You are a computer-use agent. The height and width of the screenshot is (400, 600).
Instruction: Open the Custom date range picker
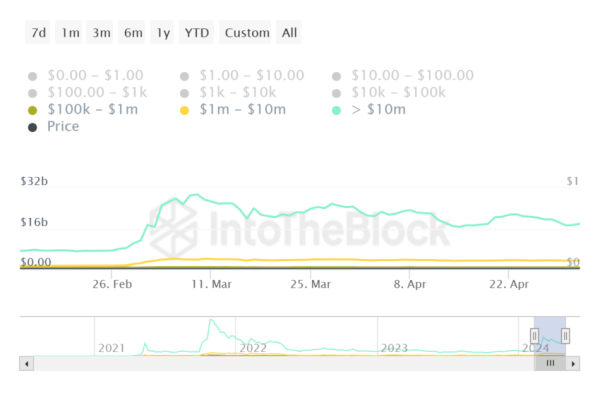(x=247, y=33)
